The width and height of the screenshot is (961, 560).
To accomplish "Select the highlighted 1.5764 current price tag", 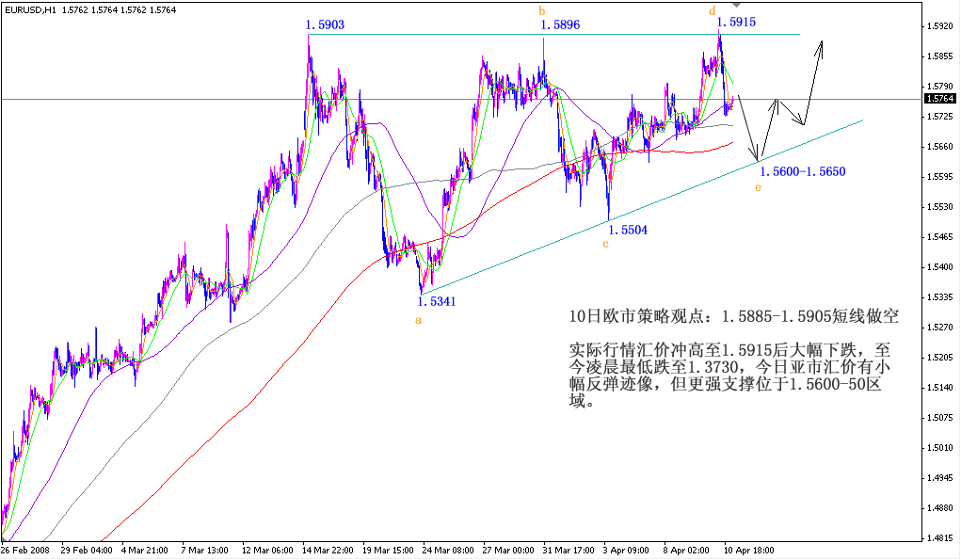I will click(941, 97).
